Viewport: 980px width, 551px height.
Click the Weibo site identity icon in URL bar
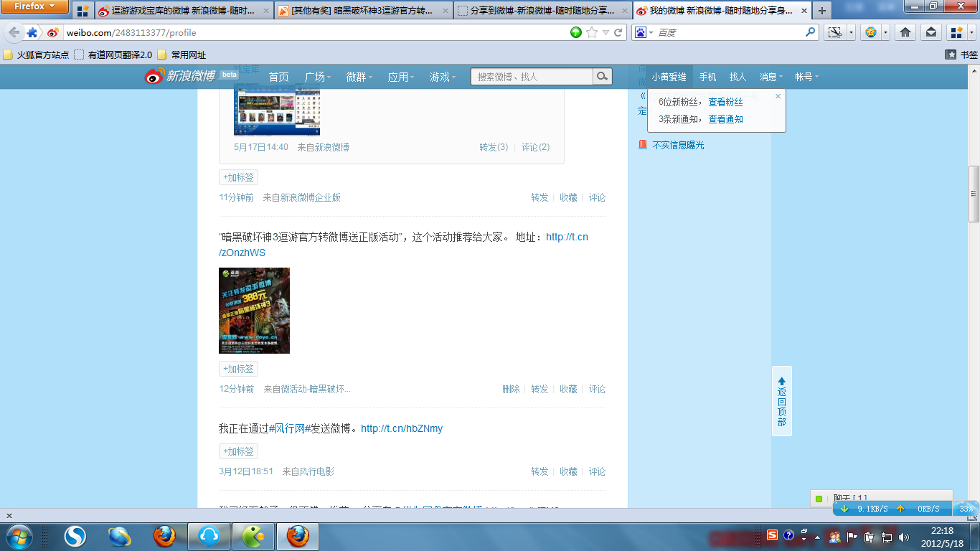[x=53, y=32]
